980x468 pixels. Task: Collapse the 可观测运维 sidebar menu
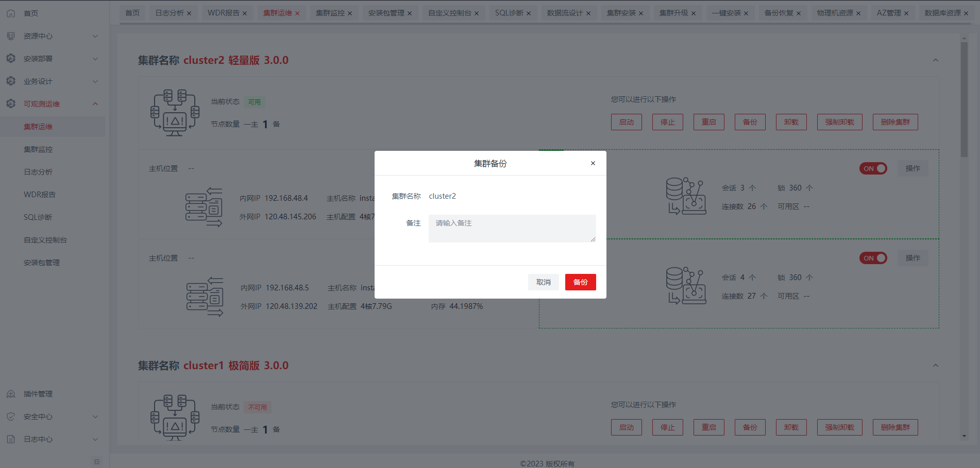tap(95, 104)
